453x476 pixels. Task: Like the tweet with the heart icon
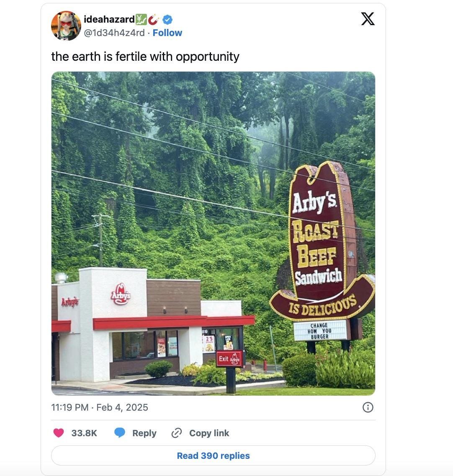[x=59, y=433]
